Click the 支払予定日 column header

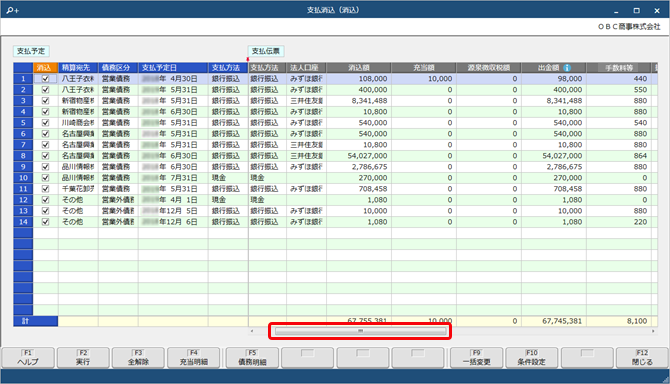173,68
